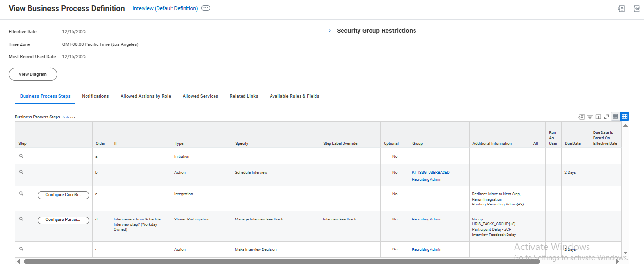Switch to condensed grid view icon
Image resolution: width=644 pixels, height=264 pixels.
point(615,117)
